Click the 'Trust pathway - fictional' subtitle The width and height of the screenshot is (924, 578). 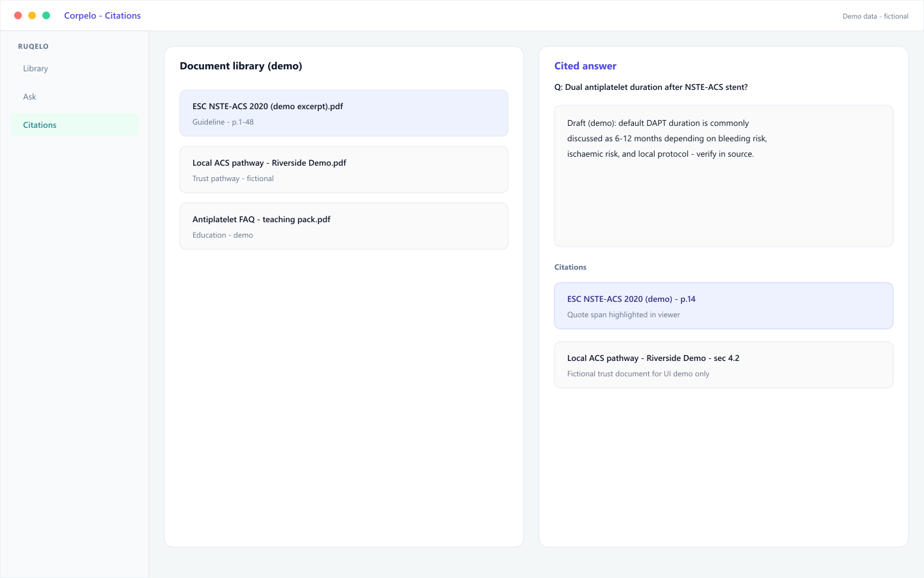233,179
